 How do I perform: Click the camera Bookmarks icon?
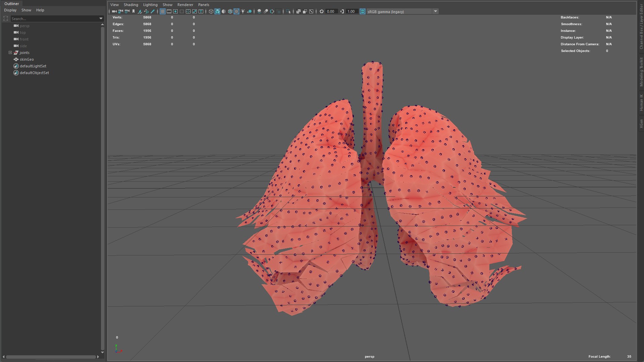click(133, 11)
